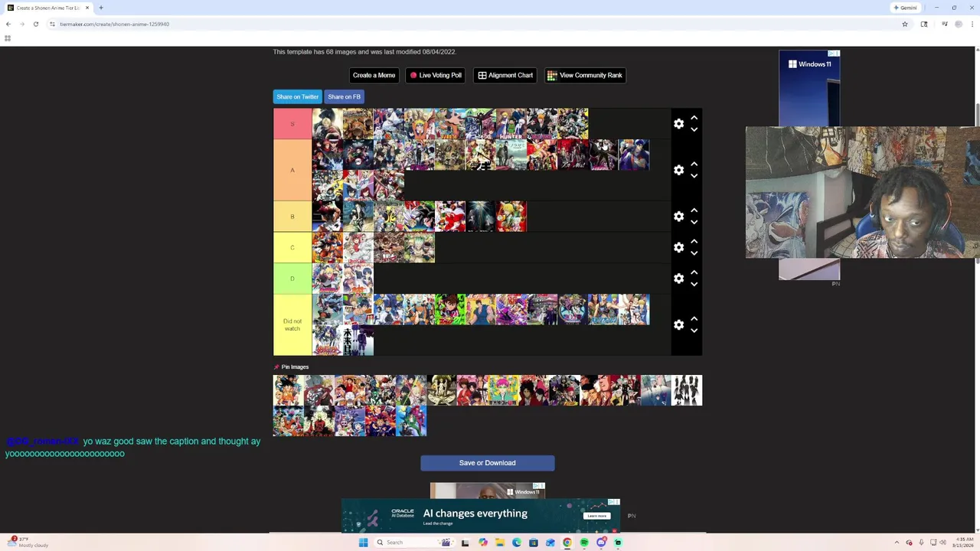Close the current browser tab

[x=87, y=8]
